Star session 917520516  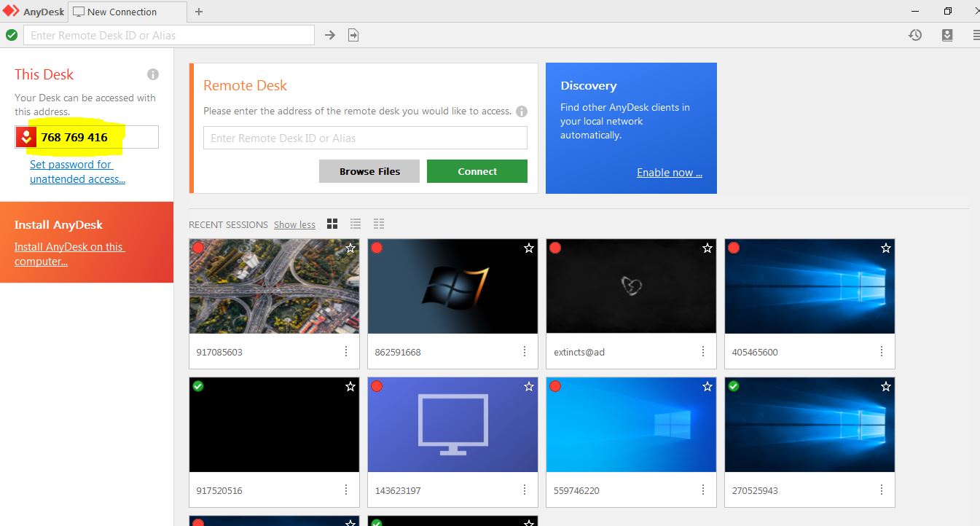(350, 387)
